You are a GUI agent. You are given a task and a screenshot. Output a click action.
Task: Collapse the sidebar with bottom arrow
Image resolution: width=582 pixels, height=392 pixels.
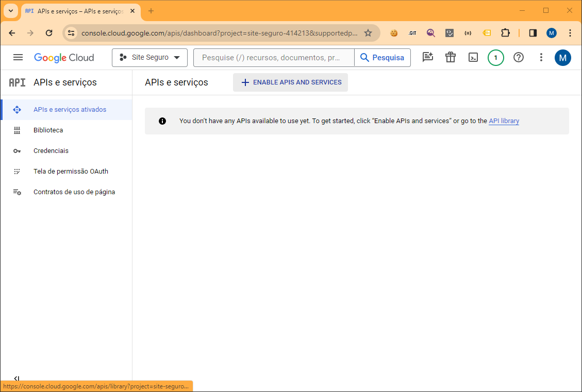point(16,378)
